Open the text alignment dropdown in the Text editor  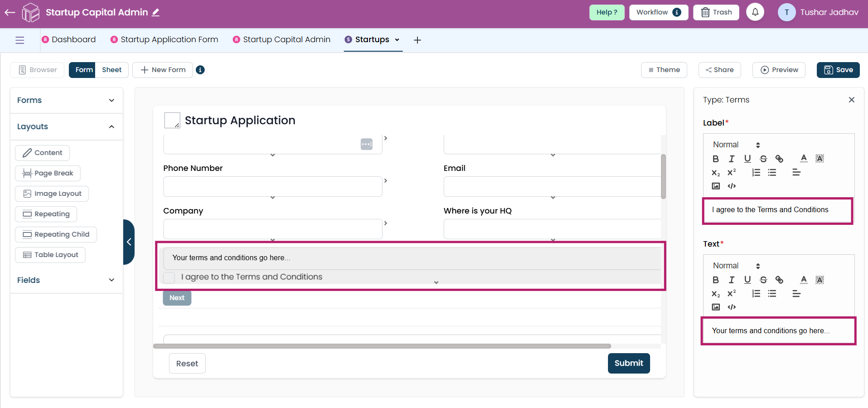click(796, 294)
